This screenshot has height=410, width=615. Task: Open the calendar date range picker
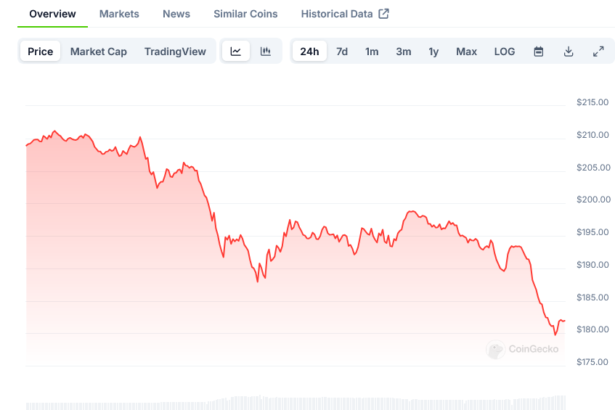click(538, 51)
